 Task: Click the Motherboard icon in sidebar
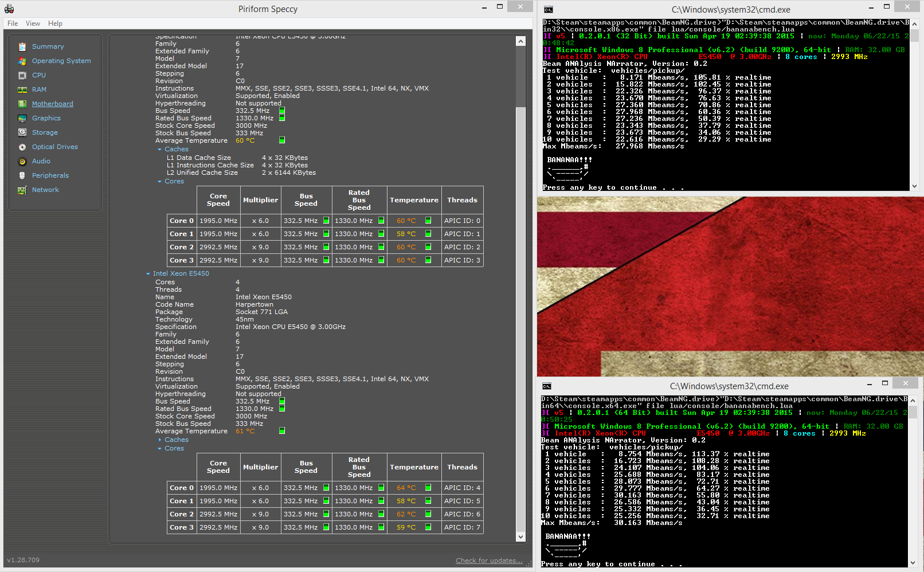coord(22,104)
